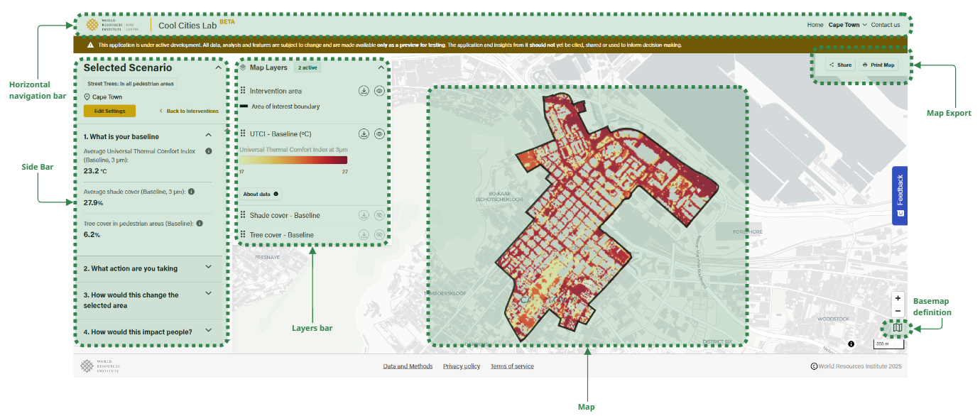Download the UTCI Baseline layer
Screen dimensions: 980x416
[364, 133]
